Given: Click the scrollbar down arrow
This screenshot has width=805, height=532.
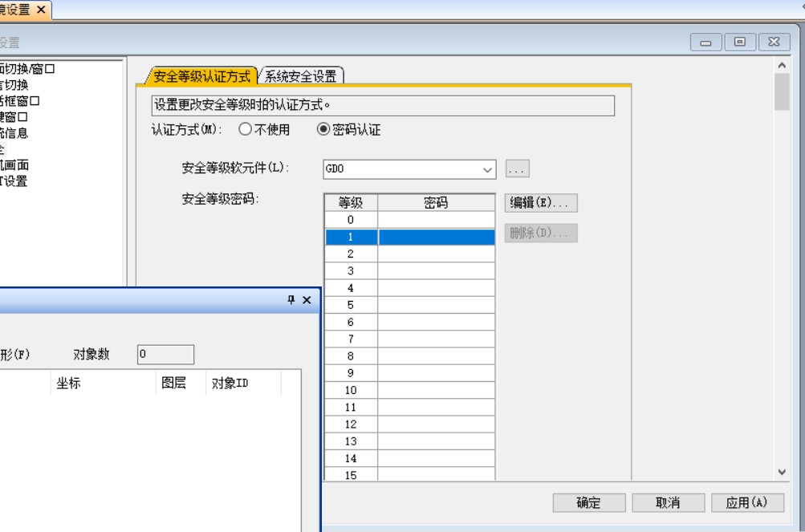Looking at the screenshot, I should tap(783, 473).
